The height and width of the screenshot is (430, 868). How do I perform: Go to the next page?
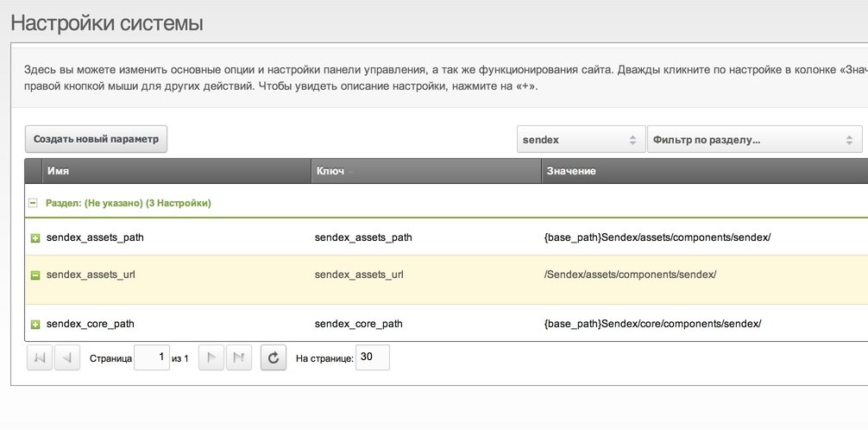coord(211,357)
